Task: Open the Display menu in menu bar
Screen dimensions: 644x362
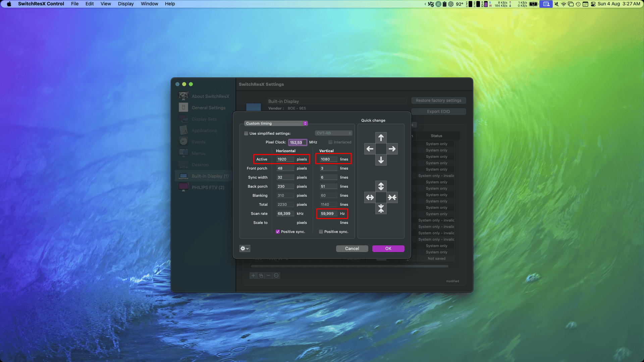Action: (x=126, y=4)
